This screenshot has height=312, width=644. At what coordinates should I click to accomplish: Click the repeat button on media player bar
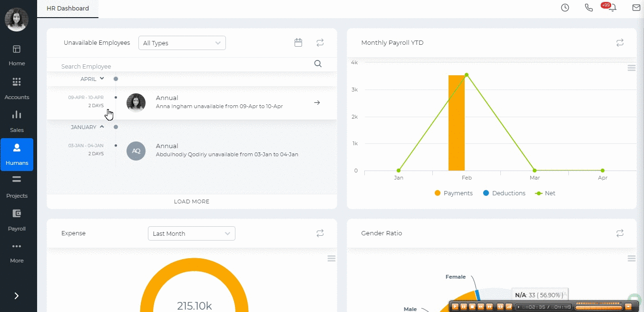tap(500, 306)
